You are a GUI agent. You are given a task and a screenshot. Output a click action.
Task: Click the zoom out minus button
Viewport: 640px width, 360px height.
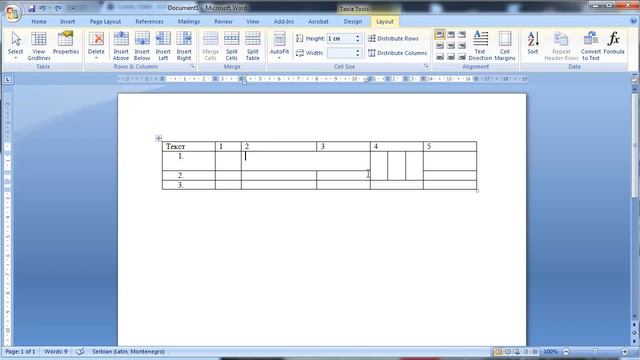(x=566, y=351)
